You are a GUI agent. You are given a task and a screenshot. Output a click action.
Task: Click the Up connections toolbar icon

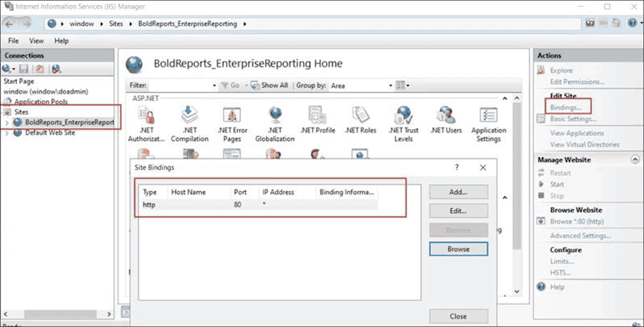click(x=39, y=69)
